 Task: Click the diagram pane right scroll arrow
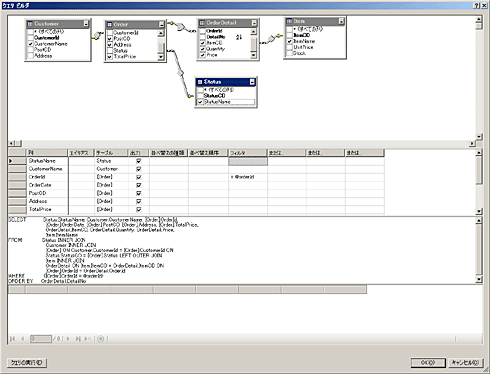[472, 143]
